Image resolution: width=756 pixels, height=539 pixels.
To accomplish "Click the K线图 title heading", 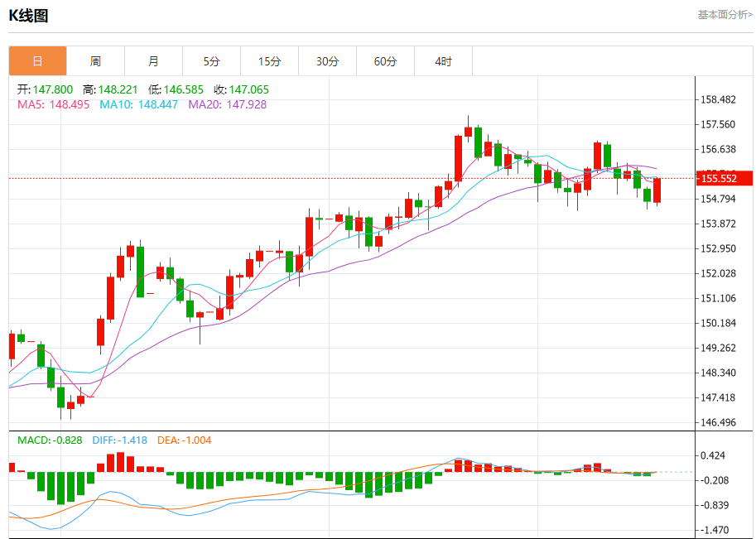I will coord(28,15).
